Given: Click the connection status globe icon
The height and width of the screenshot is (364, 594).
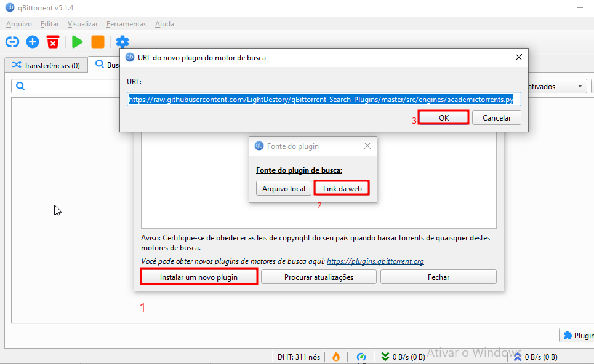Looking at the screenshot, I should tap(361, 357).
